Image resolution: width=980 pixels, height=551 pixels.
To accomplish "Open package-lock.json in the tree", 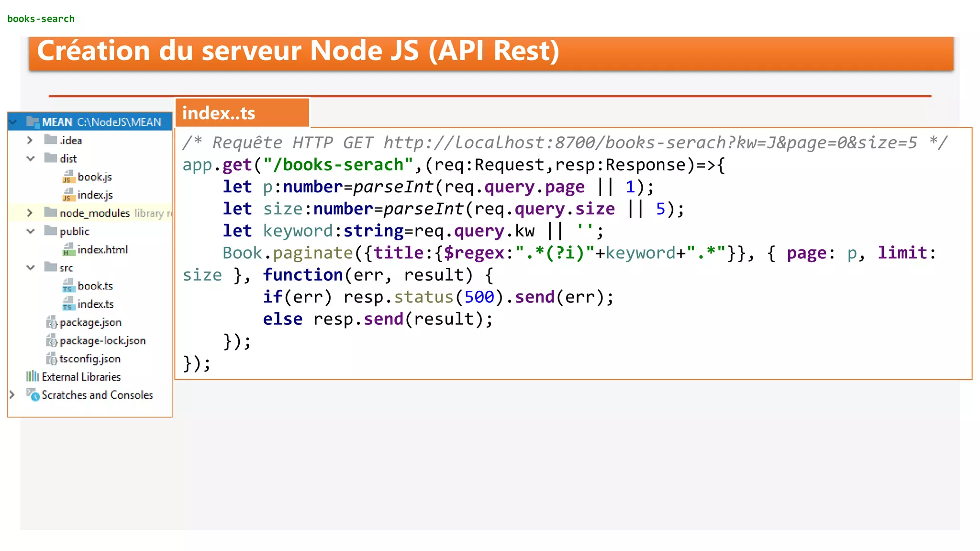I will pyautogui.click(x=103, y=341).
